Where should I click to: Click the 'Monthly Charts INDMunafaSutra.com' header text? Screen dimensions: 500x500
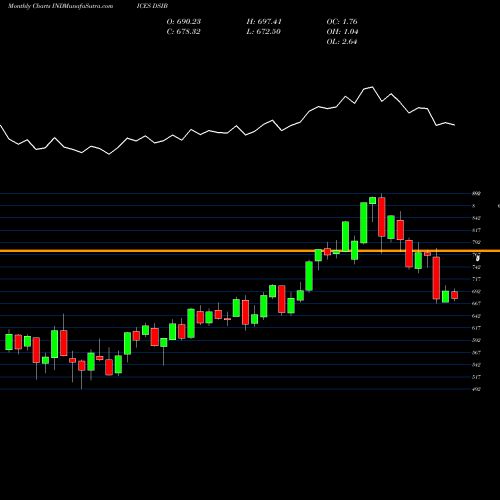(60, 6)
